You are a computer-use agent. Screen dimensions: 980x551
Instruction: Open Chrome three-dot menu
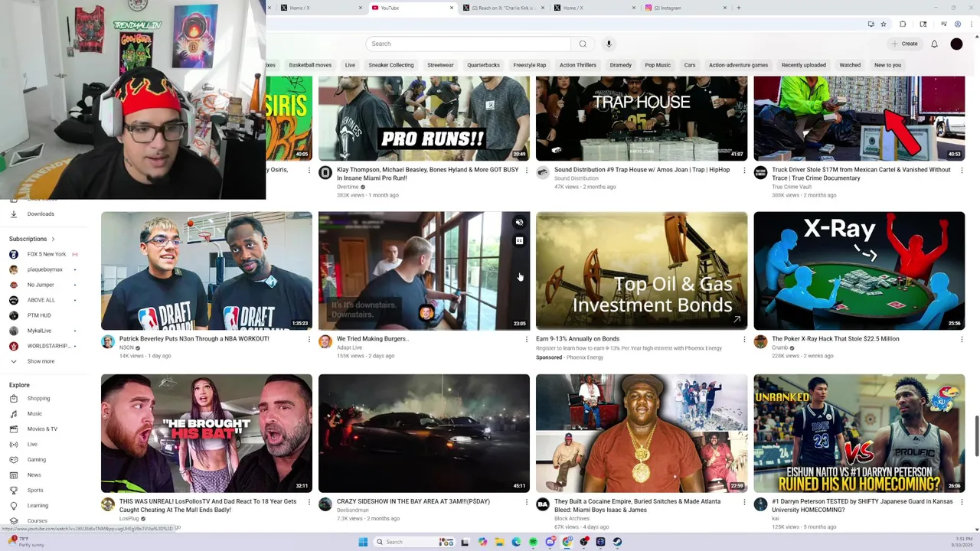970,24
